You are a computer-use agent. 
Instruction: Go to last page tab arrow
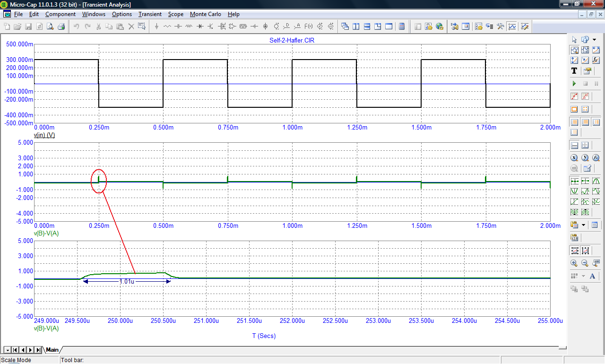pos(38,350)
